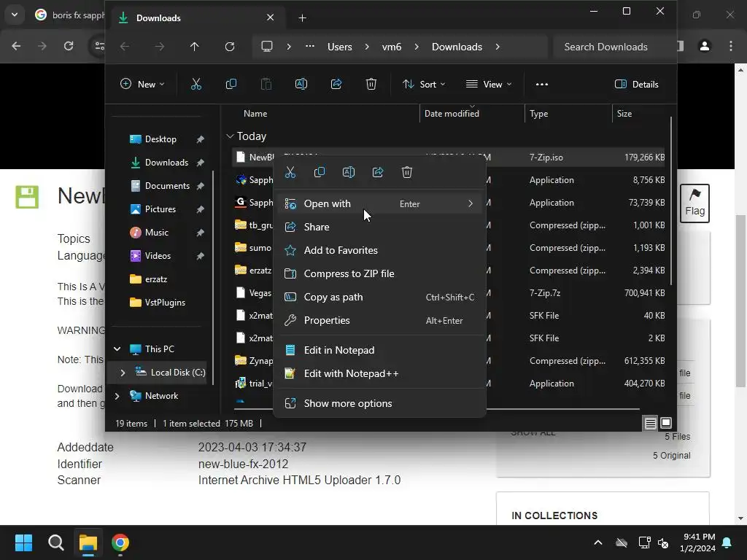
Task: Add new Explorer tab with plus
Action: coord(302,18)
